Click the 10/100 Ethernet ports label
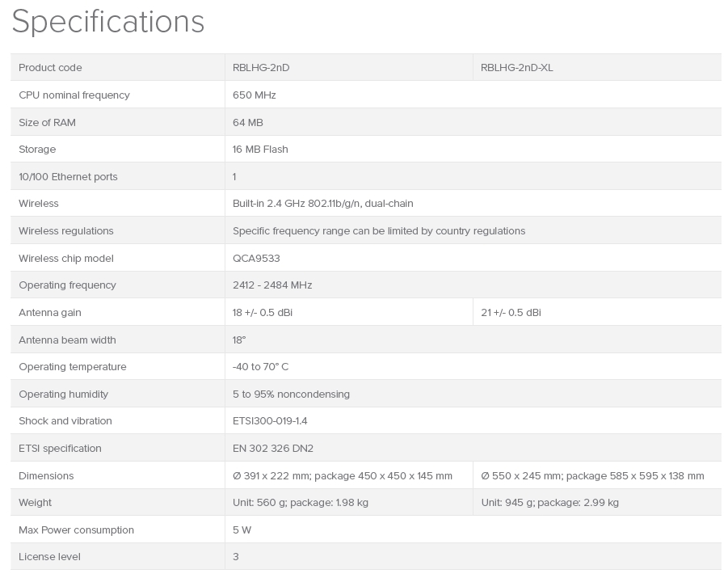 (x=68, y=176)
